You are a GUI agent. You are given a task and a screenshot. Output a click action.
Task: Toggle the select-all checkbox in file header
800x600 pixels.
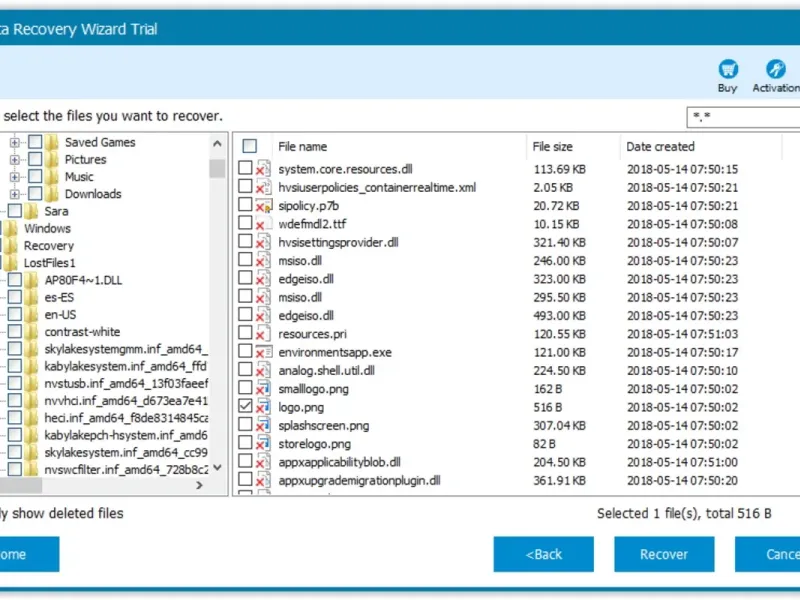point(249,146)
